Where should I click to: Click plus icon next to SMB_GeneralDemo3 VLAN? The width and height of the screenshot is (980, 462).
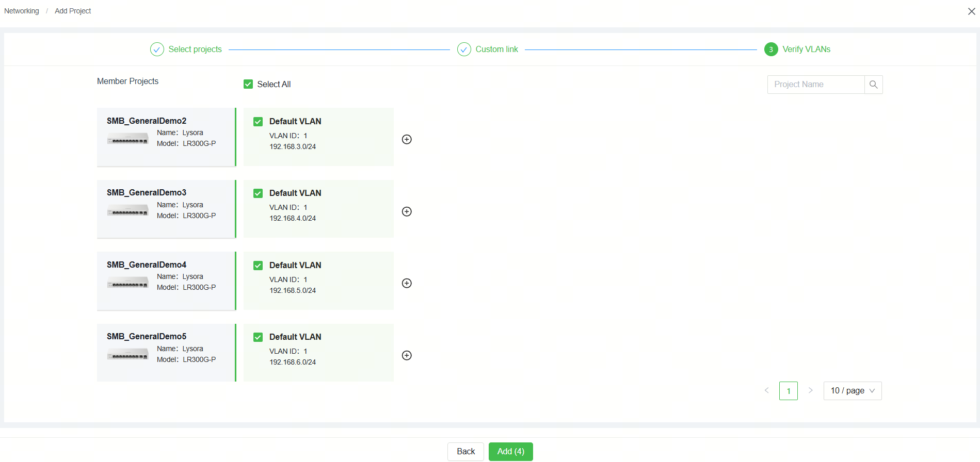pos(407,211)
